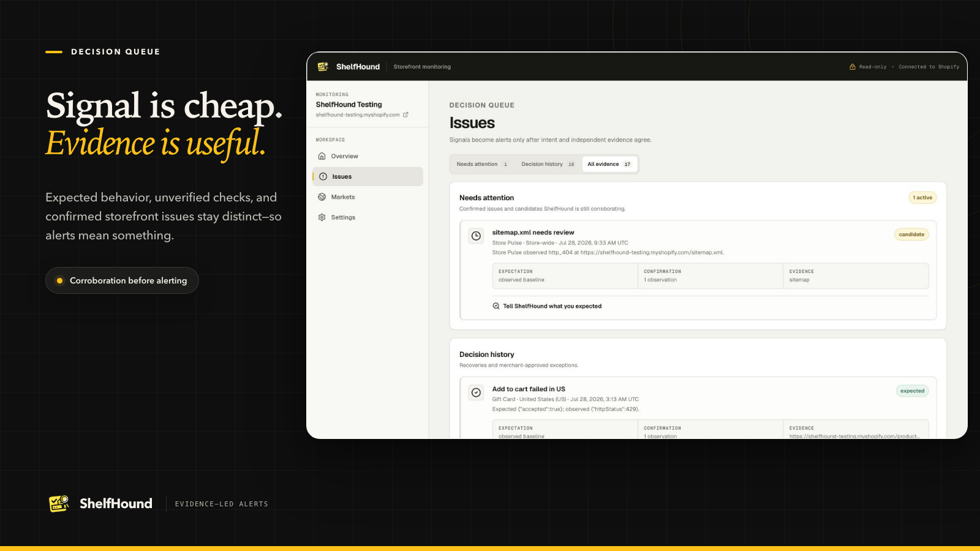Image resolution: width=980 pixels, height=551 pixels.
Task: Click the Signal is cheap headline
Action: point(164,107)
